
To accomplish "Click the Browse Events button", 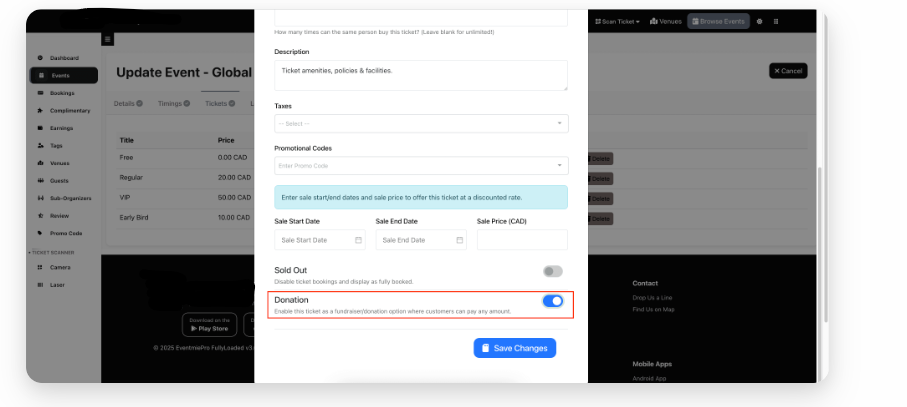I will point(717,21).
